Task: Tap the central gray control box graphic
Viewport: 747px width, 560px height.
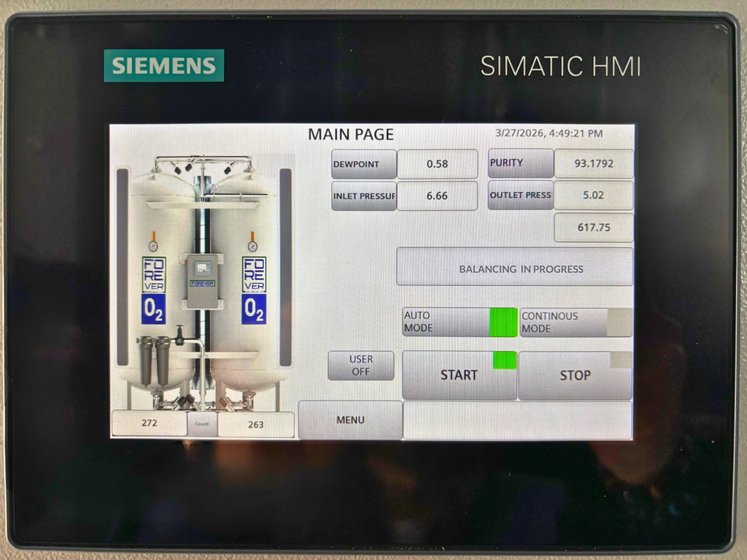Action: 203,281
